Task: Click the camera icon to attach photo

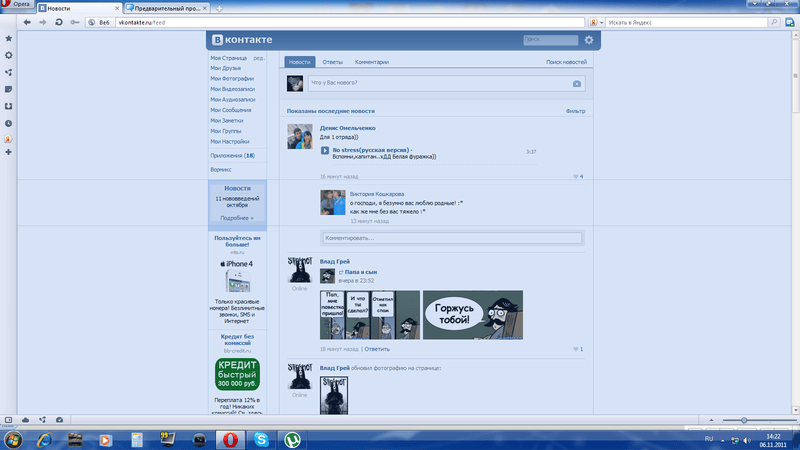Action: point(576,84)
